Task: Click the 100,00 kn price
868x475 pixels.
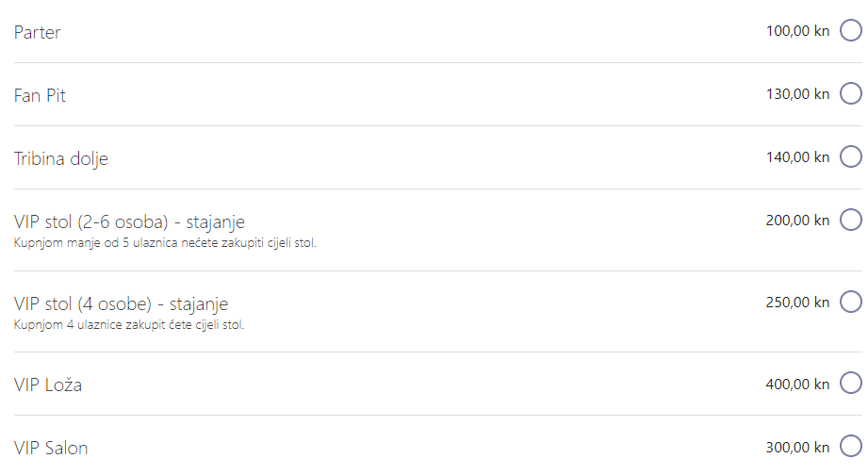Action: tap(797, 31)
